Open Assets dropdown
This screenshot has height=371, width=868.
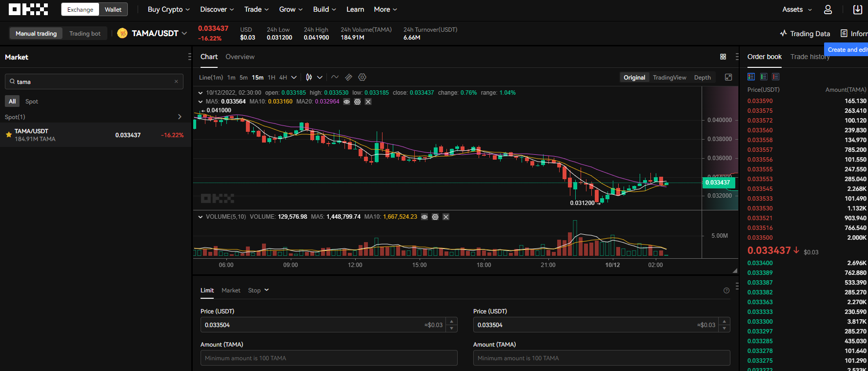tap(797, 9)
